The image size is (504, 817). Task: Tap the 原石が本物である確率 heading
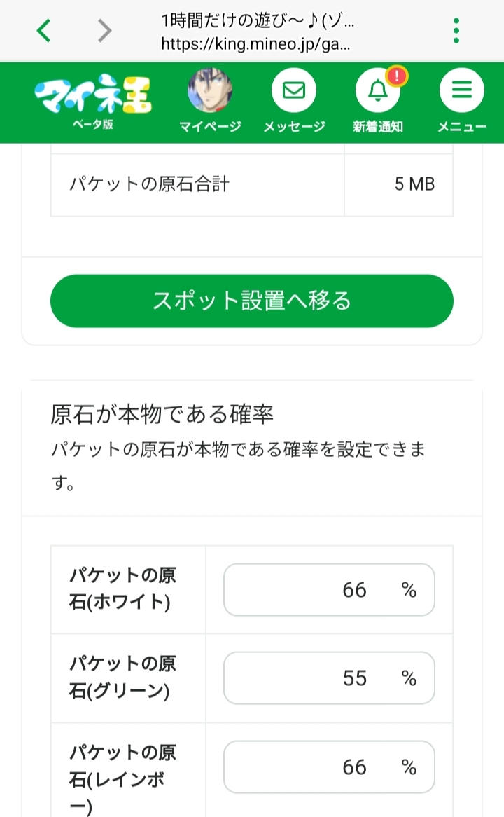coord(162,415)
